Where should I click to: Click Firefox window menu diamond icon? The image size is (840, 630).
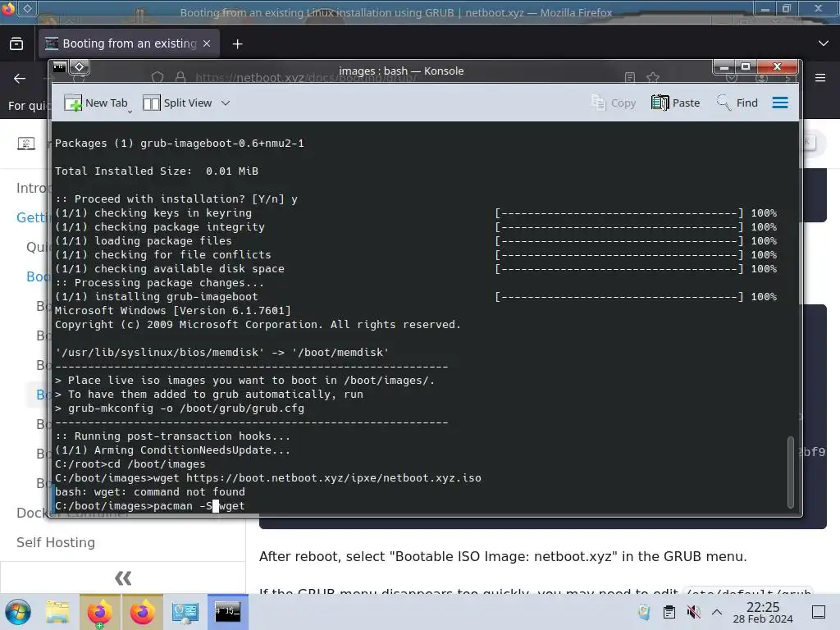coord(27,8)
